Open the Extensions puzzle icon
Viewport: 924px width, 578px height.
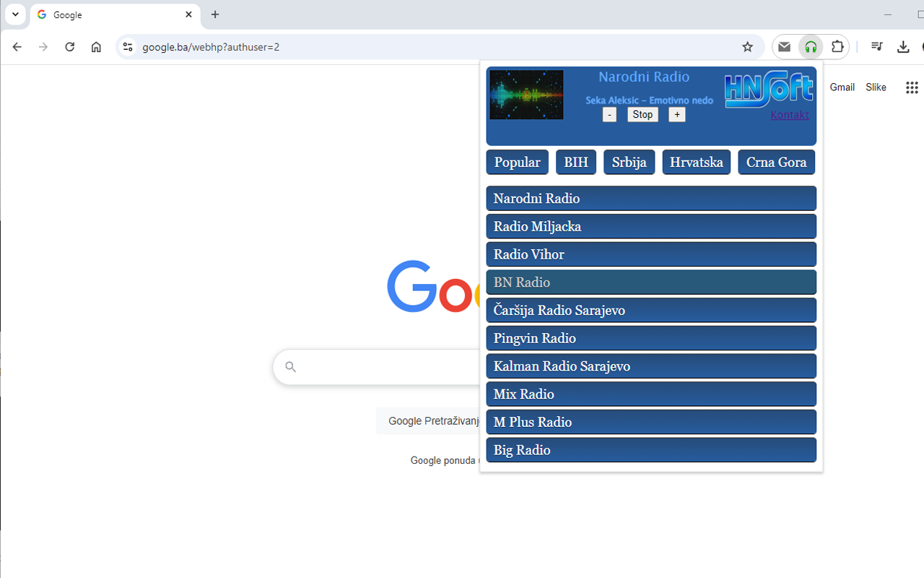coord(837,47)
